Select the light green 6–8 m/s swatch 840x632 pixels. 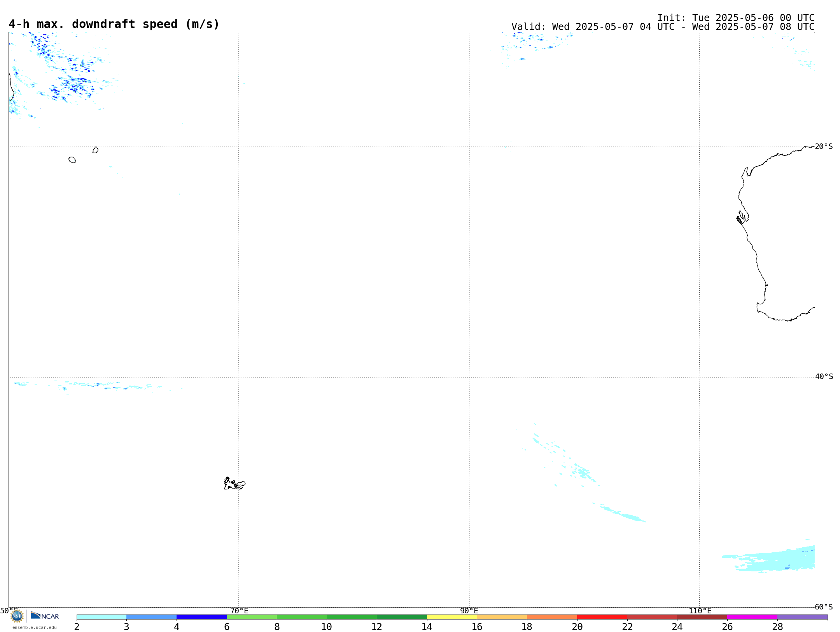(x=252, y=617)
